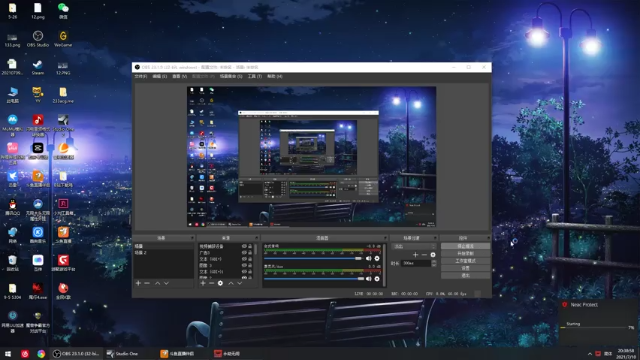640x360 pixels.
Task: Click the Mixer panel vertical scrollbar
Action: [x=384, y=264]
